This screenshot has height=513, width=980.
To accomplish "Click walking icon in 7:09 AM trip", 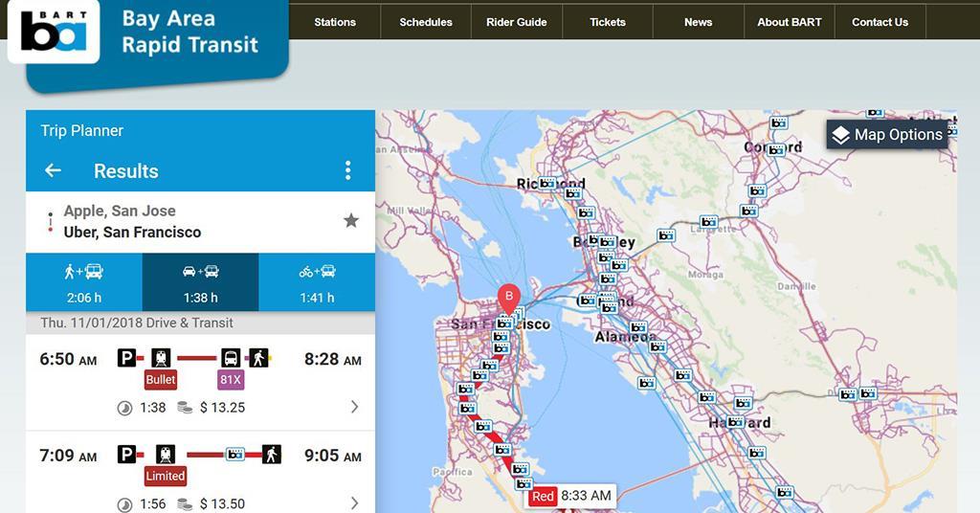I will (271, 455).
